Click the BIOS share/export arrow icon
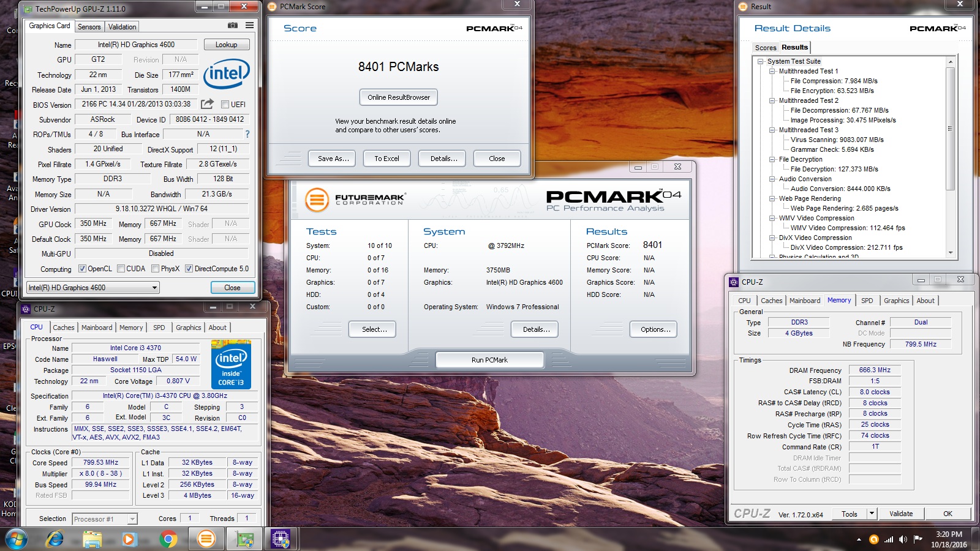 point(207,104)
